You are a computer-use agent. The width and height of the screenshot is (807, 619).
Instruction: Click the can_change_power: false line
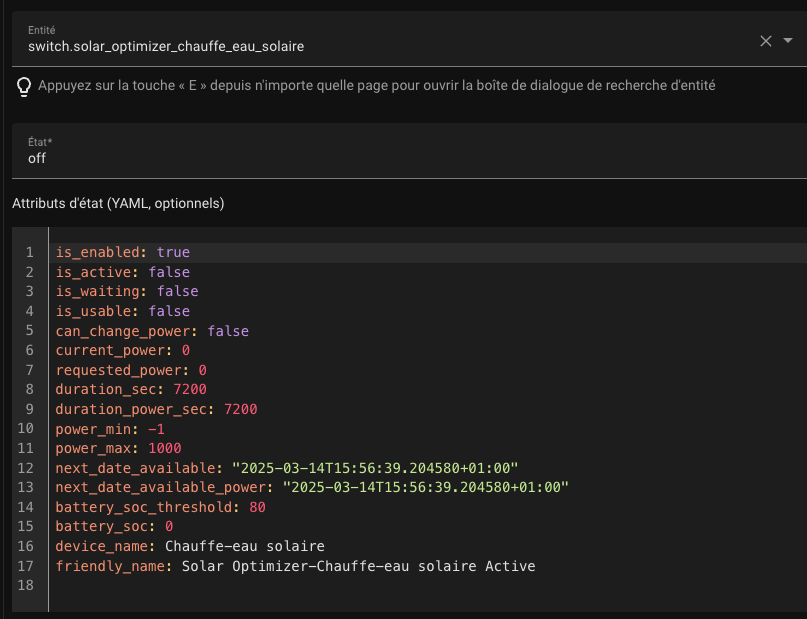(x=152, y=331)
